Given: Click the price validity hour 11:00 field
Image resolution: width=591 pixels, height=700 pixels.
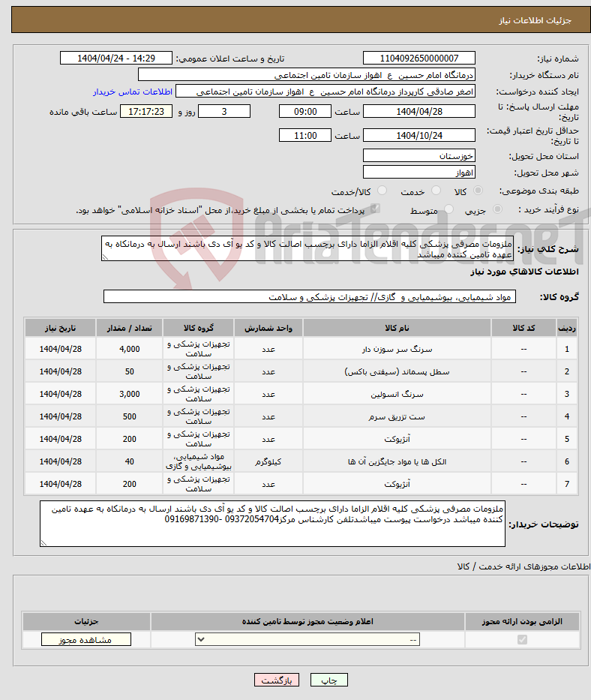Looking at the screenshot, I should coord(304,135).
